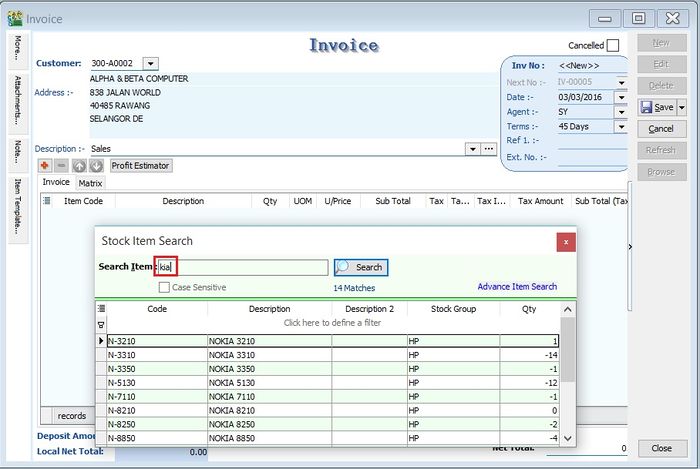The image size is (700, 469).
Task: Open the search results column chooser icon
Action: [x=101, y=309]
